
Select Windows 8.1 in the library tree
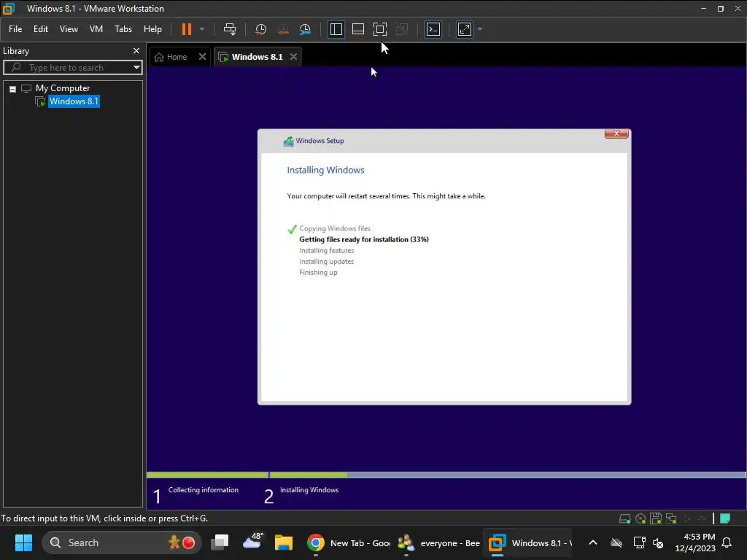click(x=74, y=101)
